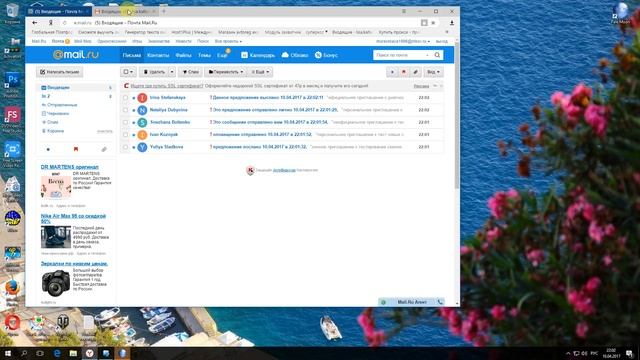Open the Themes (Темы) tab in the header
The height and width of the screenshot is (360, 640).
coord(204,55)
